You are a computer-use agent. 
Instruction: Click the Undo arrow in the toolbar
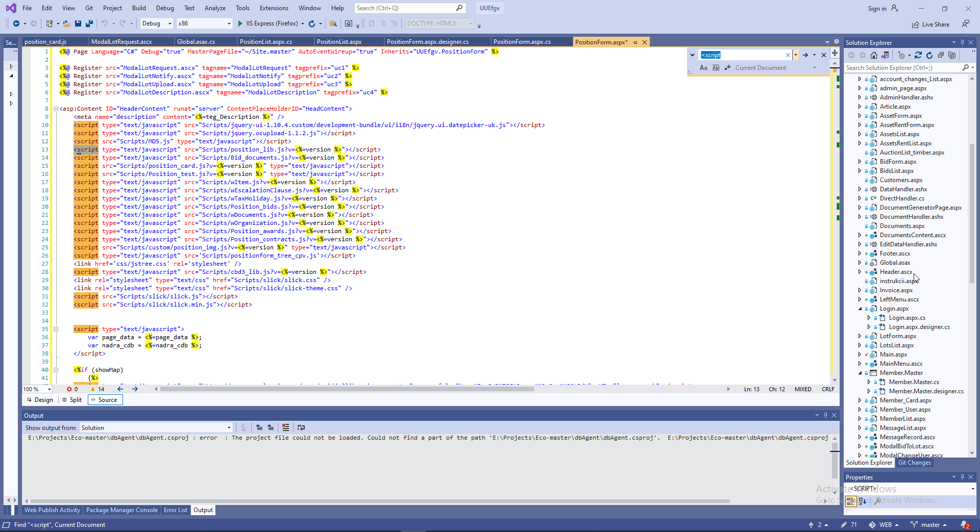pos(105,23)
